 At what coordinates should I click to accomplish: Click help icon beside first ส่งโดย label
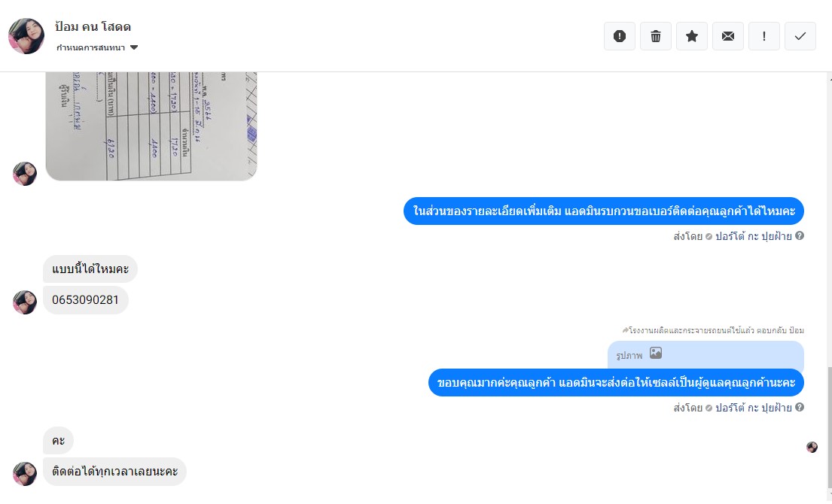[x=799, y=236]
